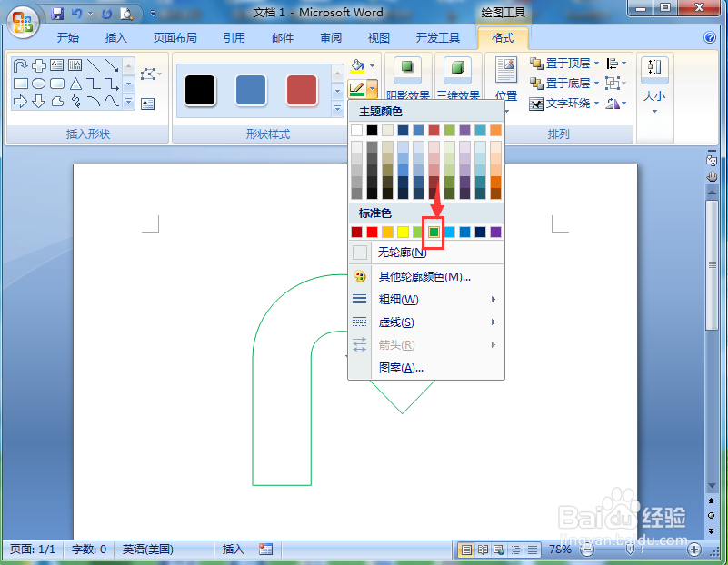
Task: Expand the shape styles gallery
Action: (x=338, y=109)
